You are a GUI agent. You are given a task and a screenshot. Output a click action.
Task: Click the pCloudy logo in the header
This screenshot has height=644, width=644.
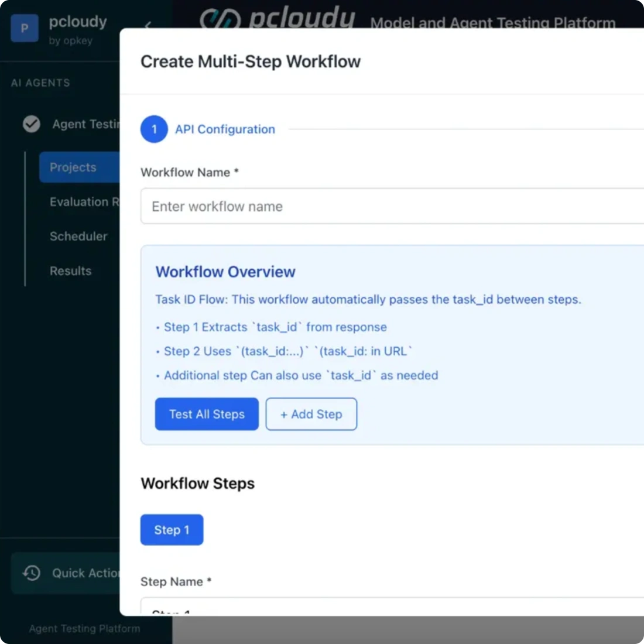click(x=278, y=17)
